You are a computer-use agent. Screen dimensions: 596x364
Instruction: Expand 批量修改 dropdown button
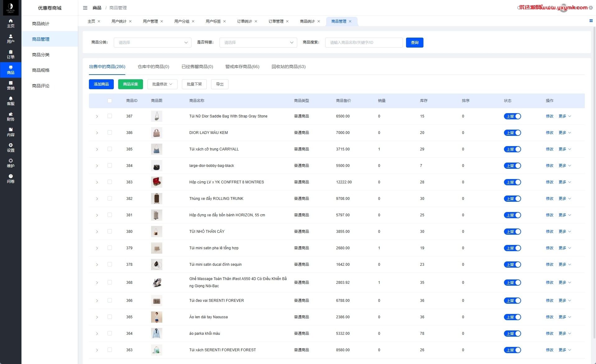[162, 84]
